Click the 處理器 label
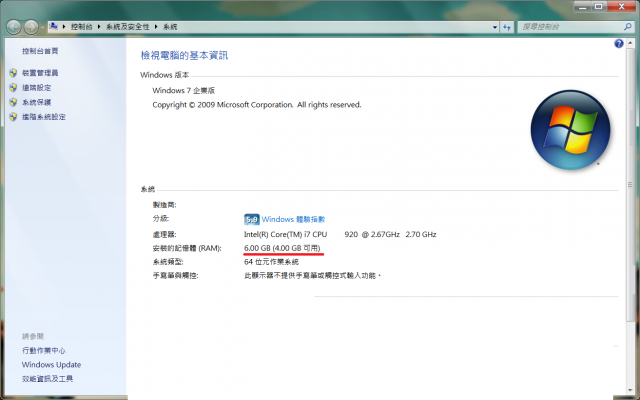The width and height of the screenshot is (640, 400). 164,234
